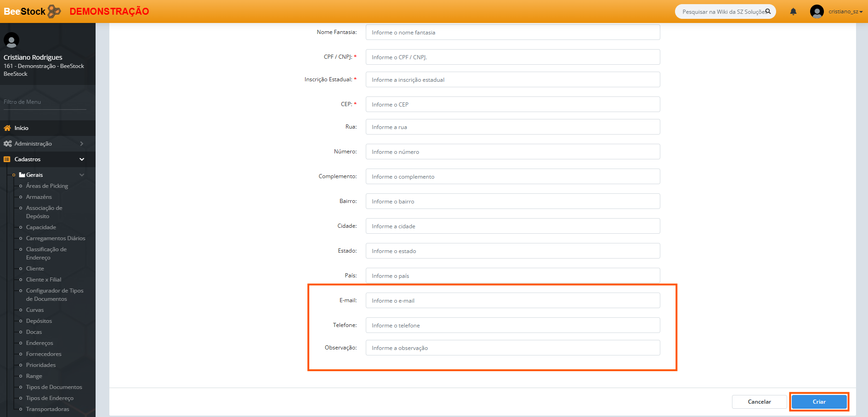This screenshot has width=868, height=417.
Task: Focus the E-mail input field
Action: coord(512,301)
